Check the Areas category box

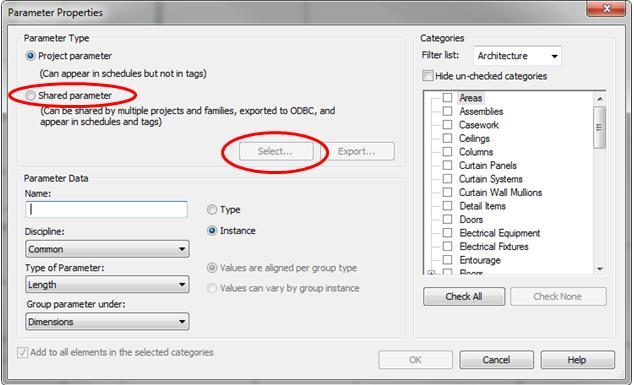click(447, 98)
